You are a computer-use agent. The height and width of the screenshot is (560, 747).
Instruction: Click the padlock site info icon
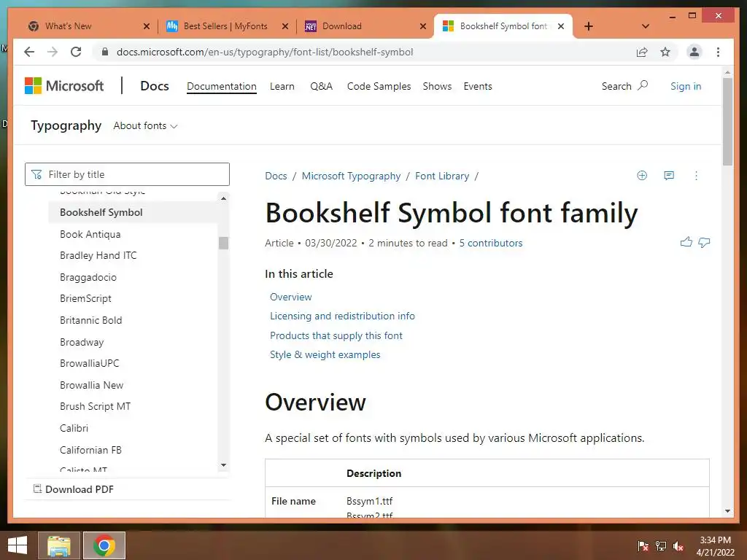[x=105, y=52]
